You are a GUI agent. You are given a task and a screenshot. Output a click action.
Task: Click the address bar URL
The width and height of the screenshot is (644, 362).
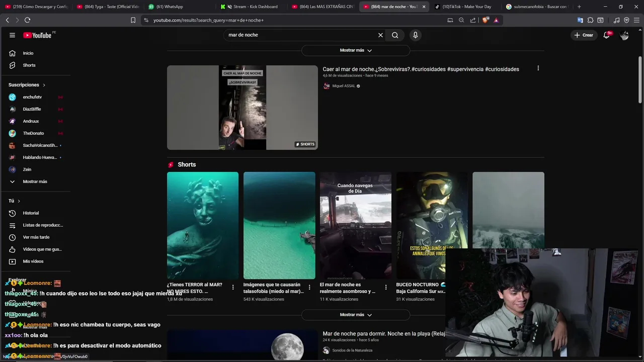(208, 20)
